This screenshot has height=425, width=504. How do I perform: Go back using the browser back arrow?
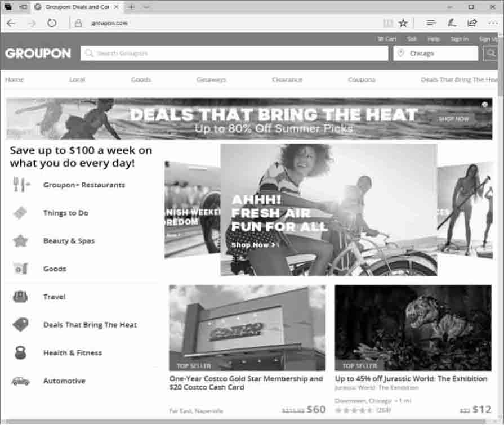pyautogui.click(x=11, y=23)
